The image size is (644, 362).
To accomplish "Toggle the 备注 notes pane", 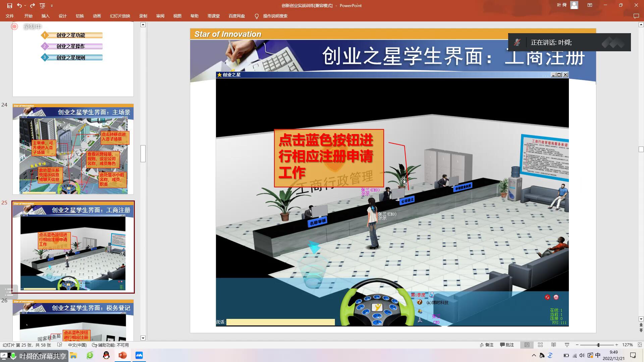I will click(487, 345).
